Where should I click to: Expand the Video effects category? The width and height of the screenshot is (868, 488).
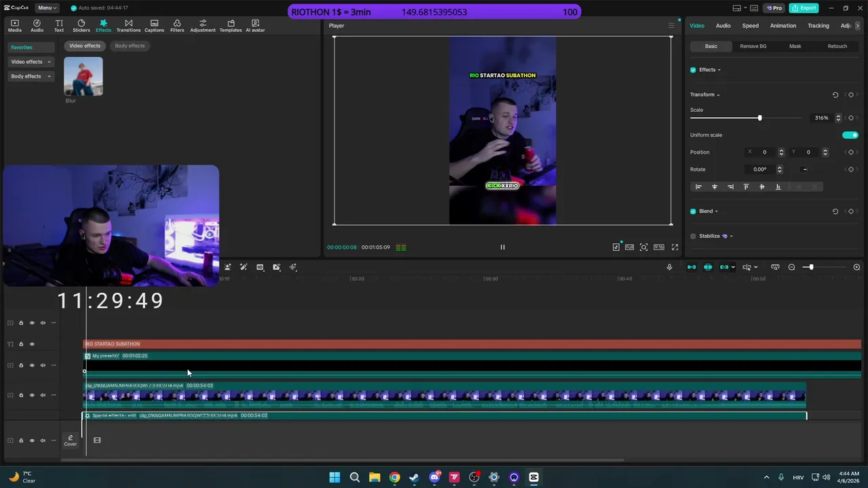point(31,62)
